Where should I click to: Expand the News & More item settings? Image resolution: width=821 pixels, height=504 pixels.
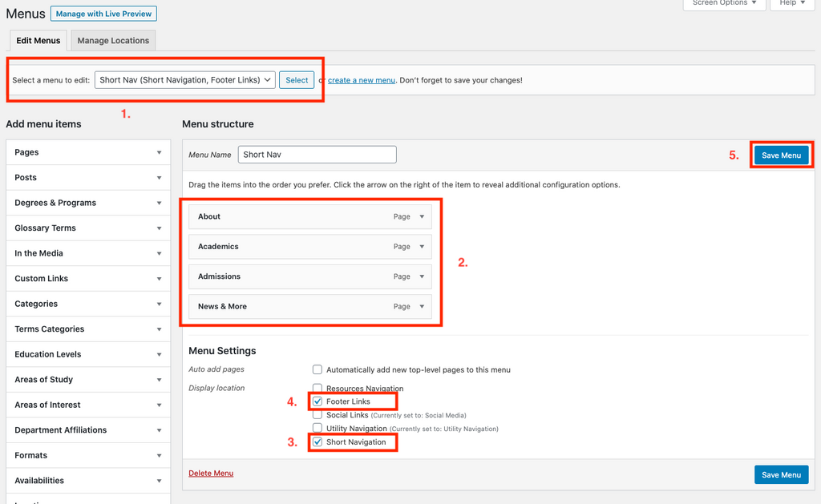[422, 307]
